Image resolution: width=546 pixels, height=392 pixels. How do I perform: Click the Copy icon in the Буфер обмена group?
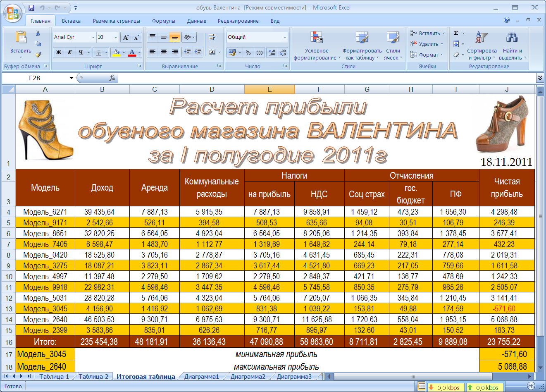click(x=38, y=44)
